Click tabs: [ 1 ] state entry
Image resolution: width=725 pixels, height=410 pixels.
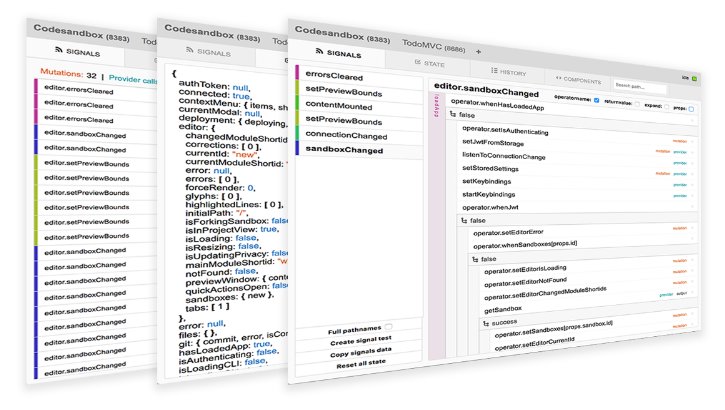tap(207, 307)
